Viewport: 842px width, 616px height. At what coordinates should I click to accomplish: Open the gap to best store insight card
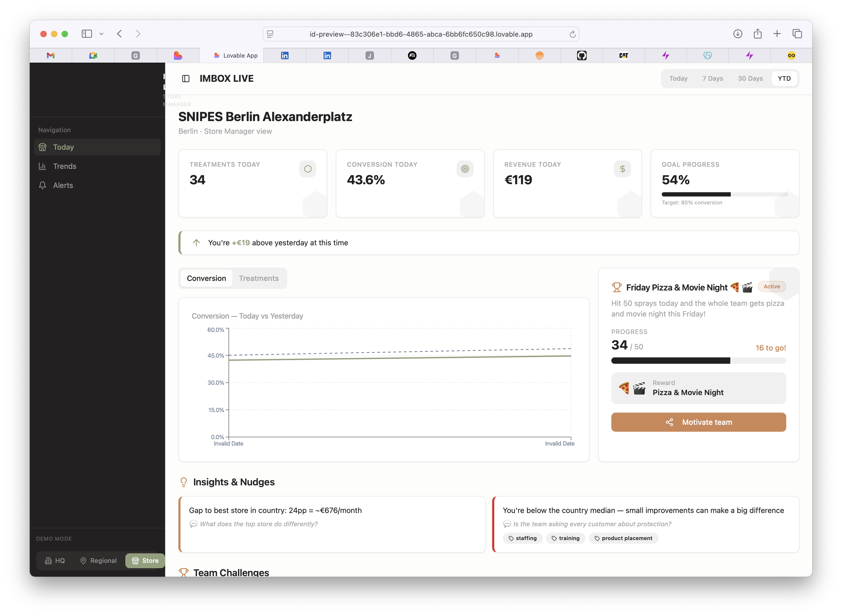(332, 524)
